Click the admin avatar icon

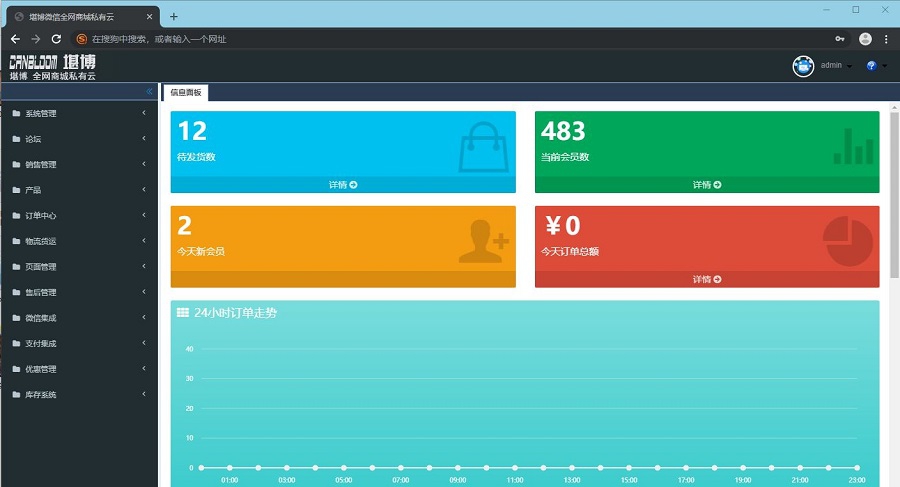[x=803, y=66]
